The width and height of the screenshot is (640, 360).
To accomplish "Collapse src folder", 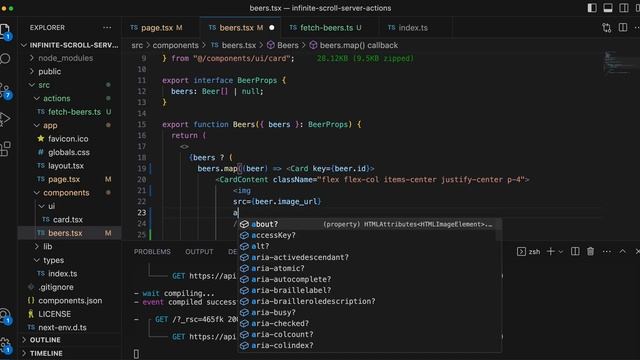I will (x=69, y=85).
